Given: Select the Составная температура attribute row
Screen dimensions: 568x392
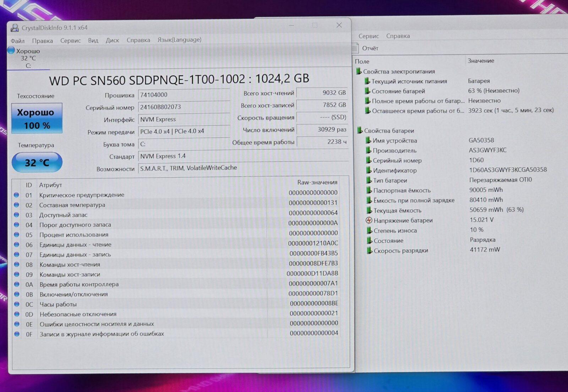Looking at the screenshot, I should (x=176, y=205).
